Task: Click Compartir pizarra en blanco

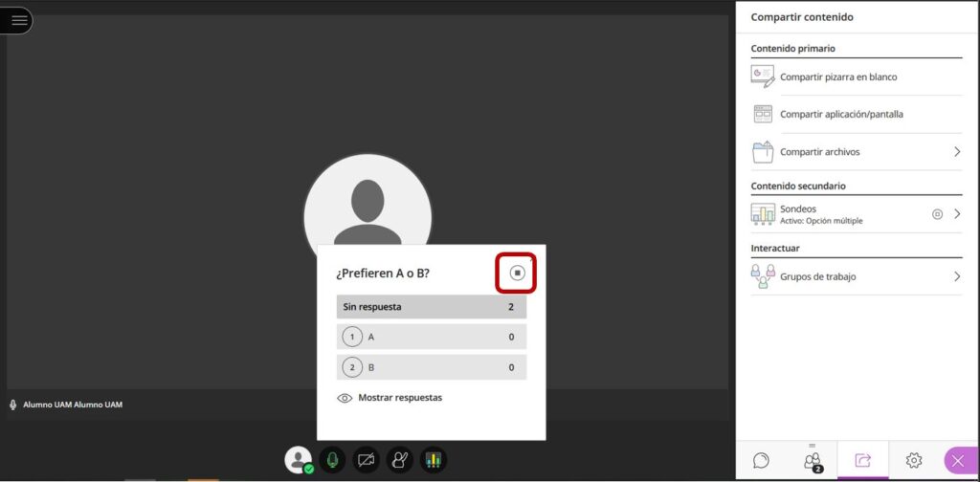Action: click(x=838, y=77)
